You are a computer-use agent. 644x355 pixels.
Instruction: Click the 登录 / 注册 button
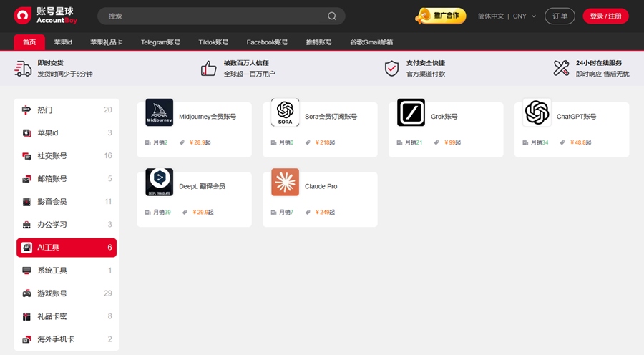606,16
